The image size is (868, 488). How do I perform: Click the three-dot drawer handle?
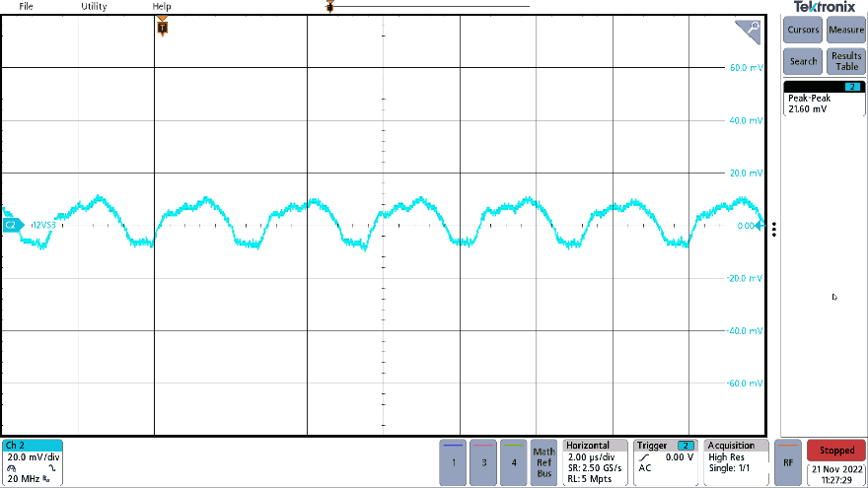(x=774, y=229)
